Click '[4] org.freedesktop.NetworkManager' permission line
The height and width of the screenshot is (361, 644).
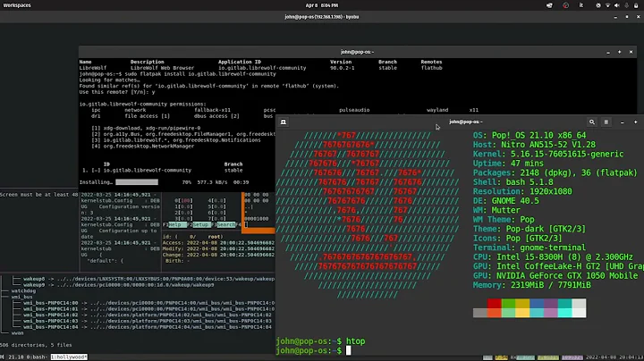tap(142, 146)
